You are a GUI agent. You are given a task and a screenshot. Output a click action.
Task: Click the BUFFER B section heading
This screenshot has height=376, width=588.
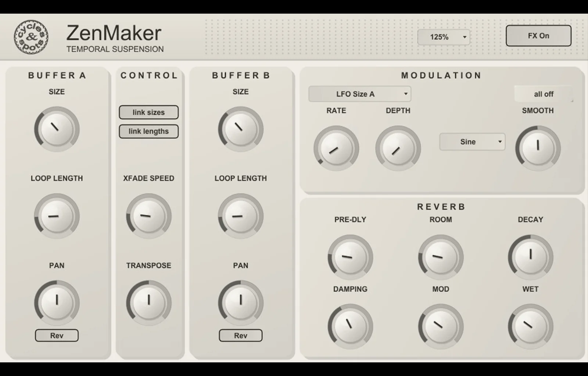[241, 75]
